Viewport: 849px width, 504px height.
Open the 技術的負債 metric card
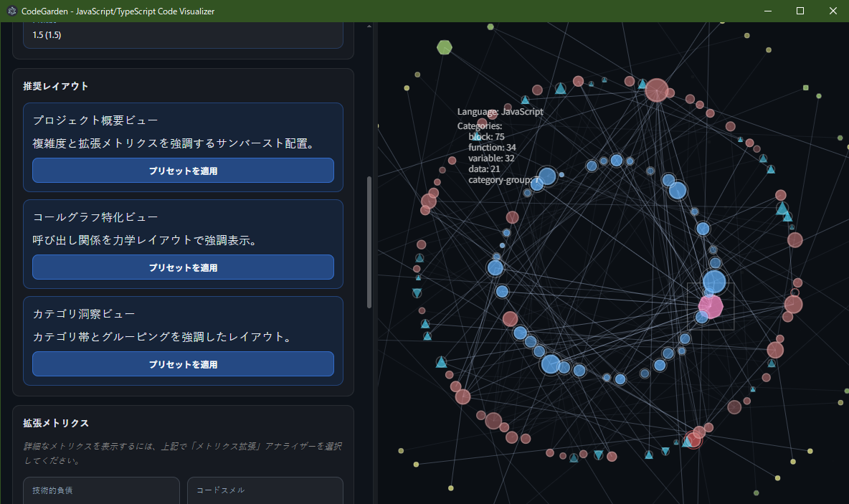(x=101, y=491)
